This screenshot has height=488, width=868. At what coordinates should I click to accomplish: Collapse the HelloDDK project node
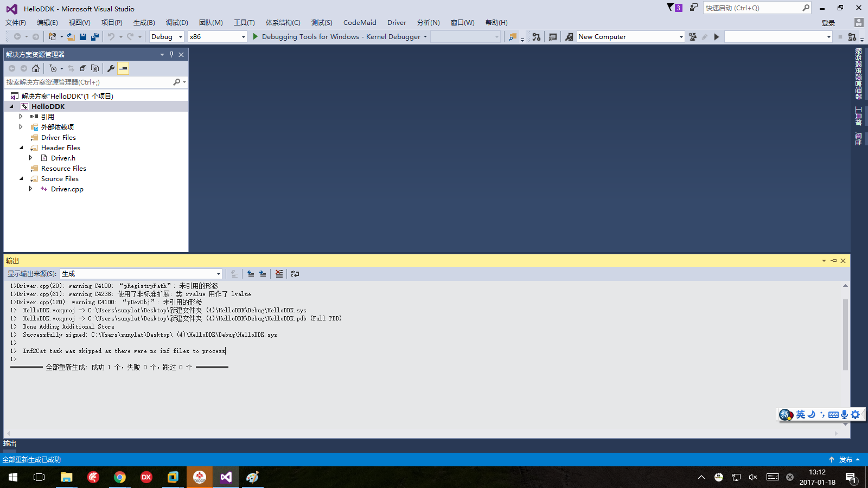pyautogui.click(x=11, y=106)
